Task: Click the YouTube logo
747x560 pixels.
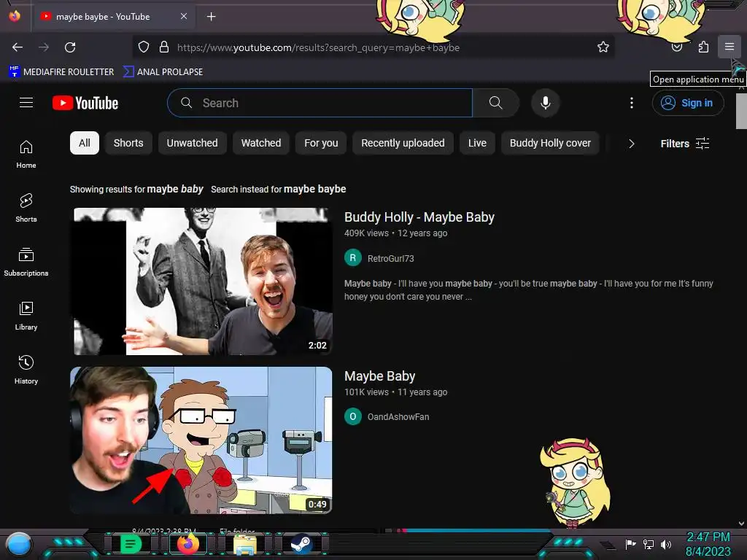Action: [85, 103]
